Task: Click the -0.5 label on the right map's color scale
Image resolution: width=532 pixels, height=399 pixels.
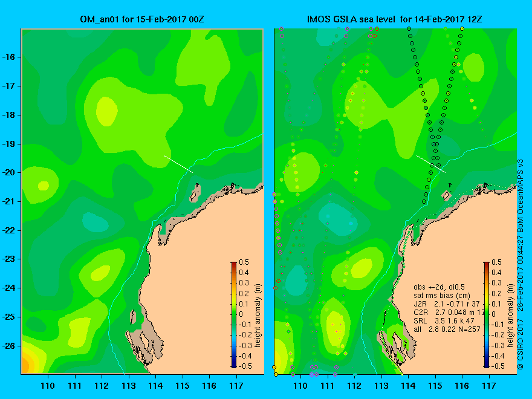Action: (498, 366)
